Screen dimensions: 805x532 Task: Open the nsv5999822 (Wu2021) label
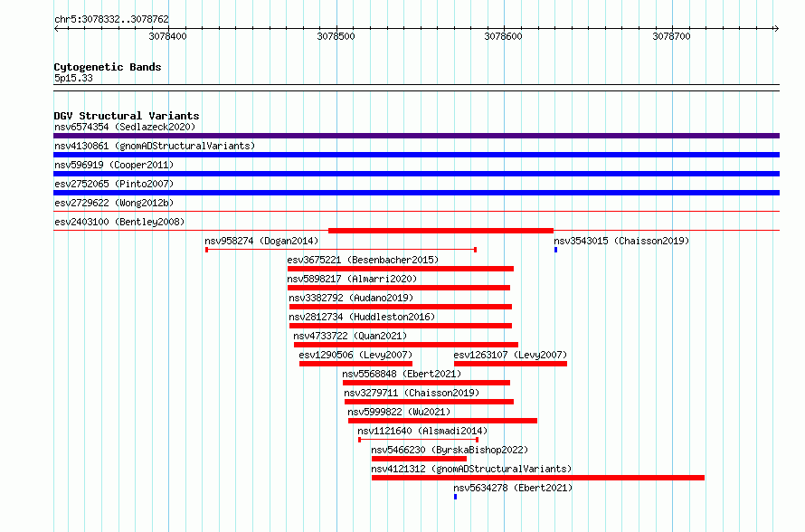click(x=399, y=412)
